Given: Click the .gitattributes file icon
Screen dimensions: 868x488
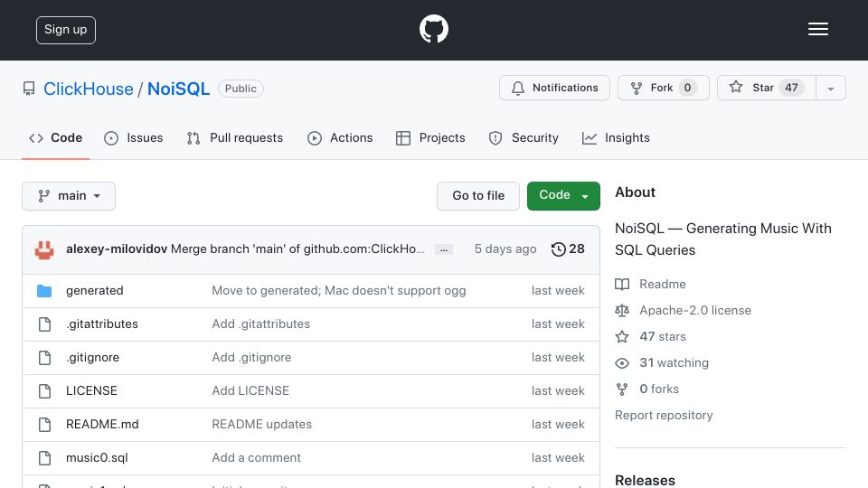Looking at the screenshot, I should tap(45, 324).
